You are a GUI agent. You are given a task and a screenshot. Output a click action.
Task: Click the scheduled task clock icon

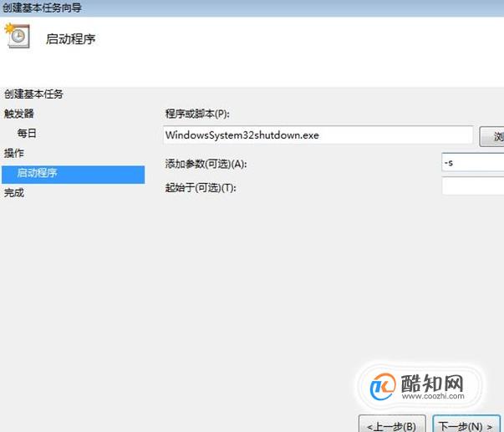tap(18, 36)
